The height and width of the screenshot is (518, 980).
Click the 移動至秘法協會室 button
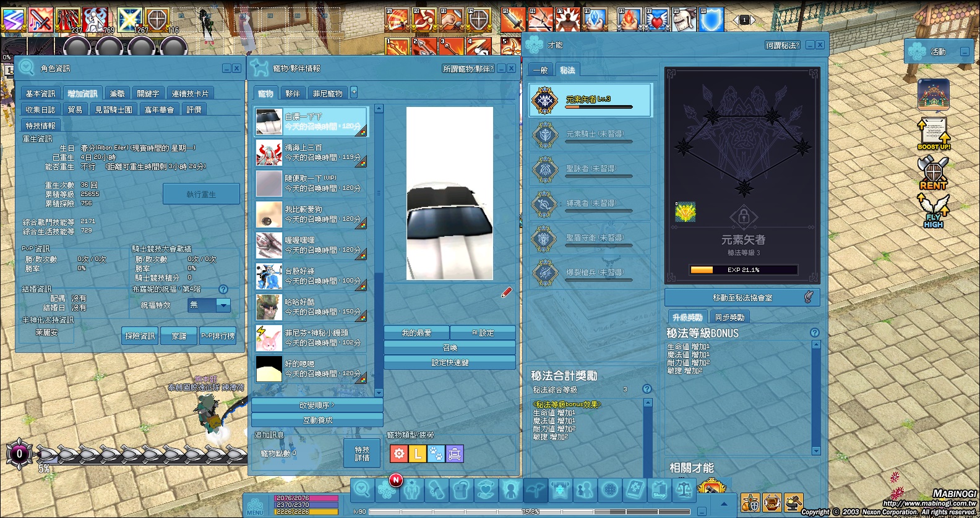742,298
